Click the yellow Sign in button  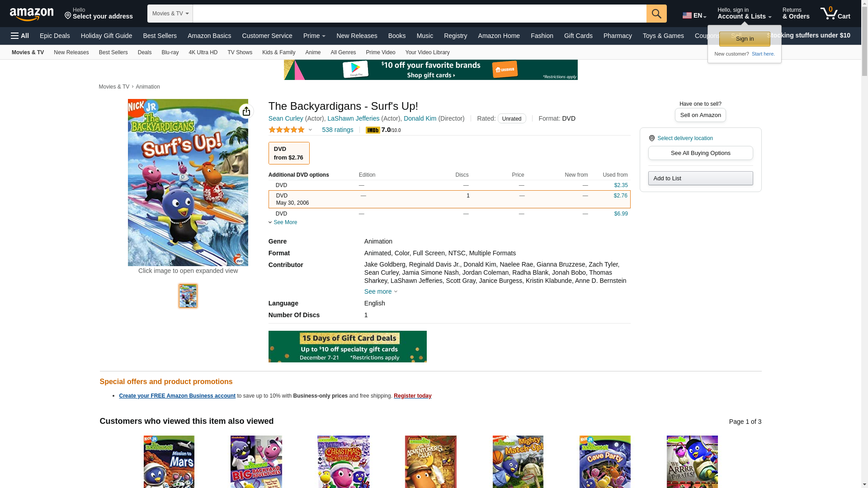tap(745, 39)
